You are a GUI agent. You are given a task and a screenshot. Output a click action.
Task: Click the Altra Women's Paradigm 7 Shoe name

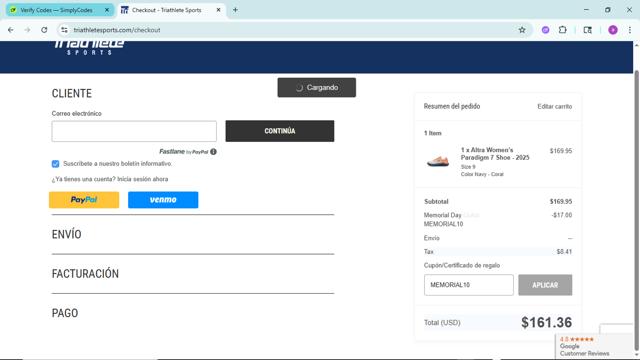pyautogui.click(x=495, y=154)
